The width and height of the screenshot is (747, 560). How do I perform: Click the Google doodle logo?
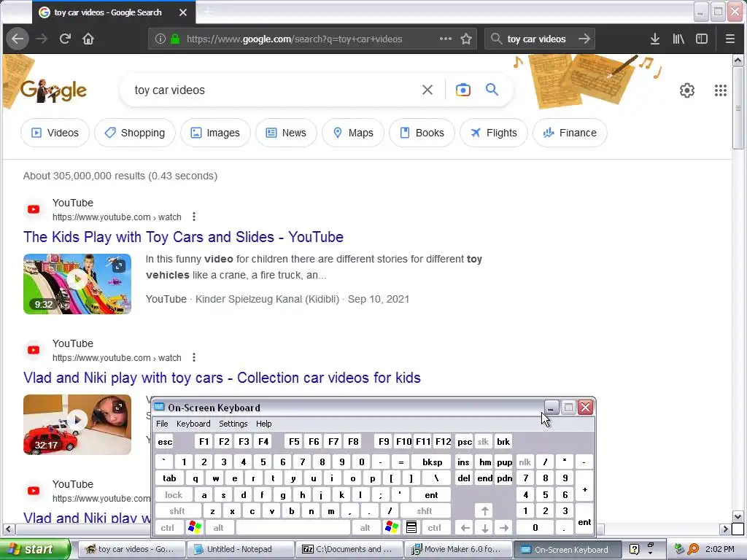coord(54,90)
